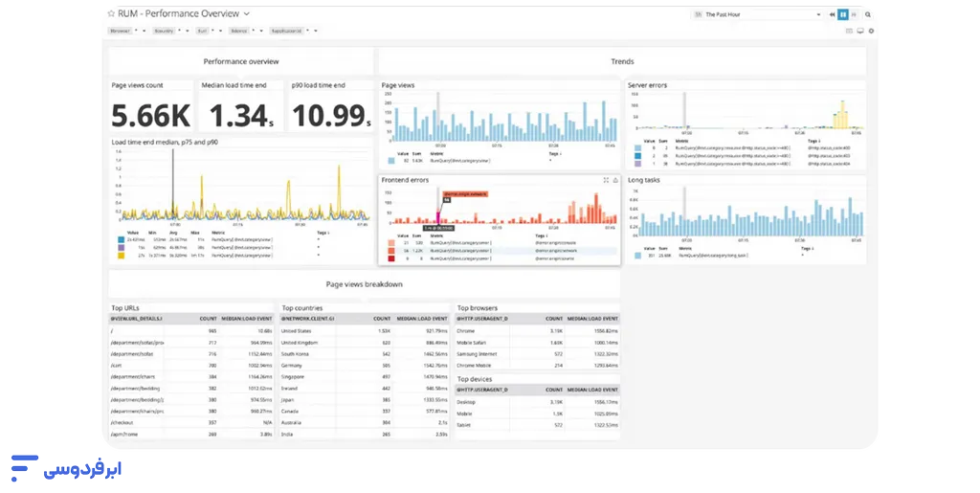Select the /checkout row in Top URLs
This screenshot has height=493, width=980.
(191, 423)
